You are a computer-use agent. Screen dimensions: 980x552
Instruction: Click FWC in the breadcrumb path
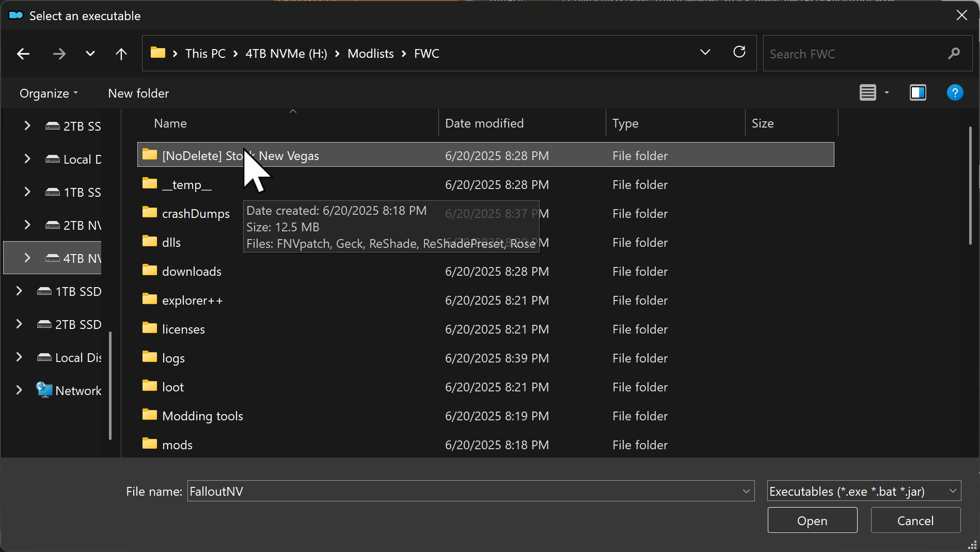pyautogui.click(x=427, y=54)
